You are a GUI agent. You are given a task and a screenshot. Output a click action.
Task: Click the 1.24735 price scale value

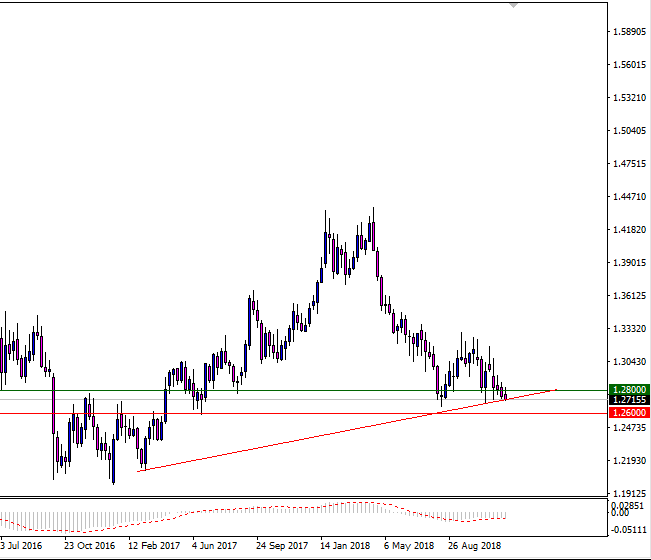630,428
